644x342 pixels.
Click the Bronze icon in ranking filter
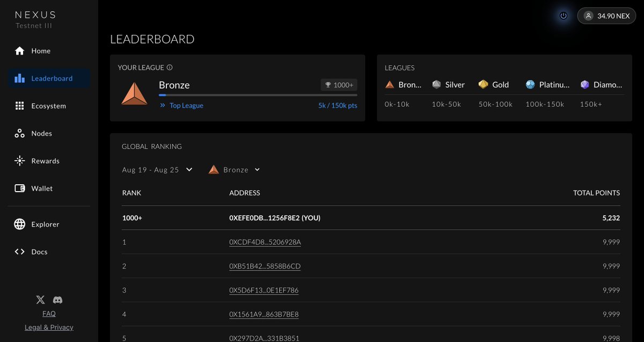(214, 170)
